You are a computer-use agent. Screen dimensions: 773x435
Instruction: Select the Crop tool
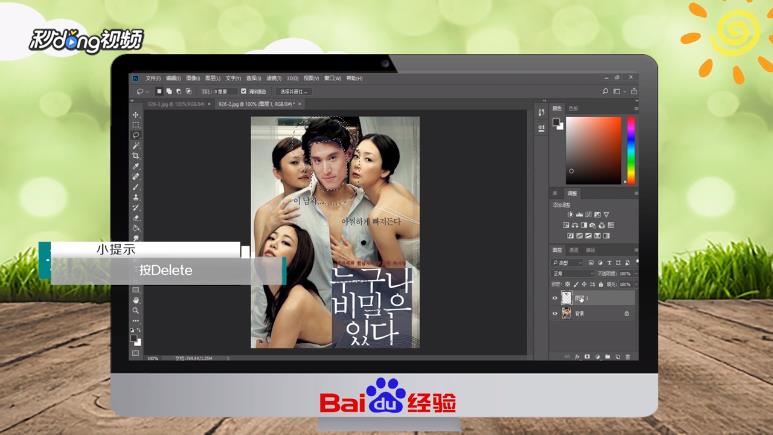[136, 156]
